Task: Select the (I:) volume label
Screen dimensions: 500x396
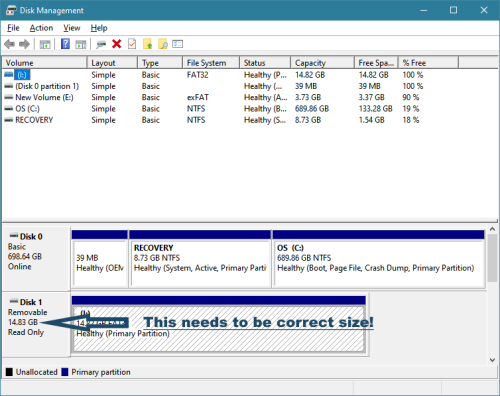Action: click(22, 75)
